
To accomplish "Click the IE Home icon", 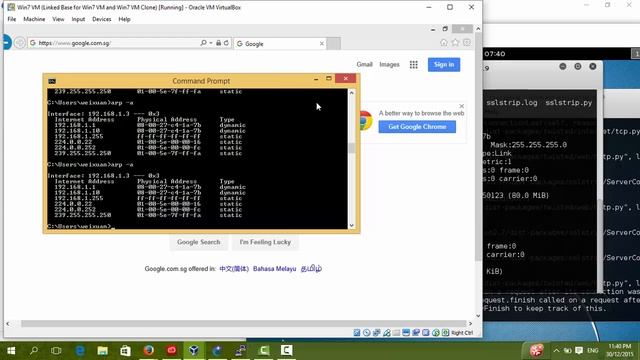I will tap(444, 42).
